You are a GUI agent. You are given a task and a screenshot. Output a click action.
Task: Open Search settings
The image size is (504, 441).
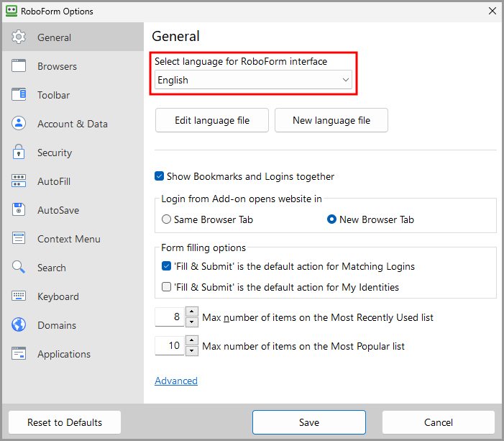73,268
